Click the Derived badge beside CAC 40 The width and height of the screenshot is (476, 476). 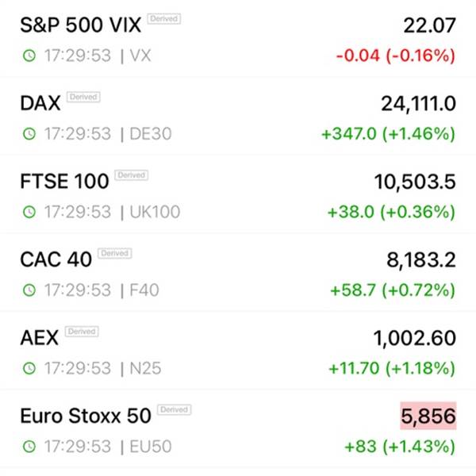114,253
